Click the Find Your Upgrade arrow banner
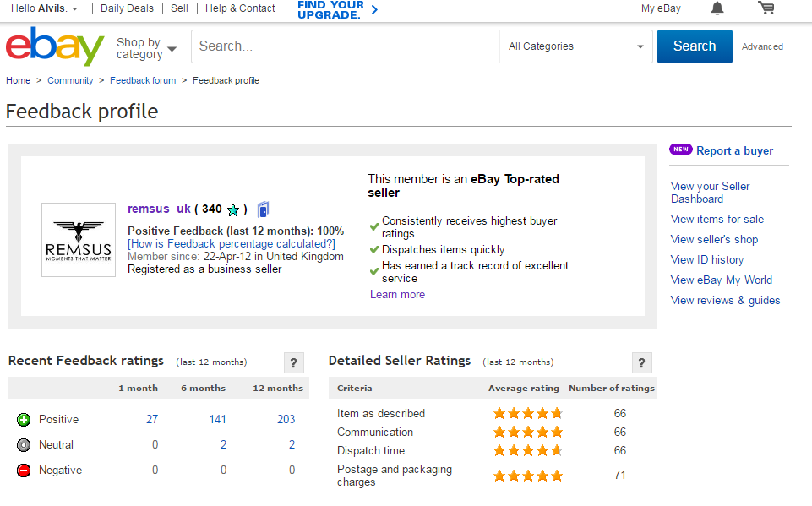Screen dimensions: 812x506 [338, 9]
